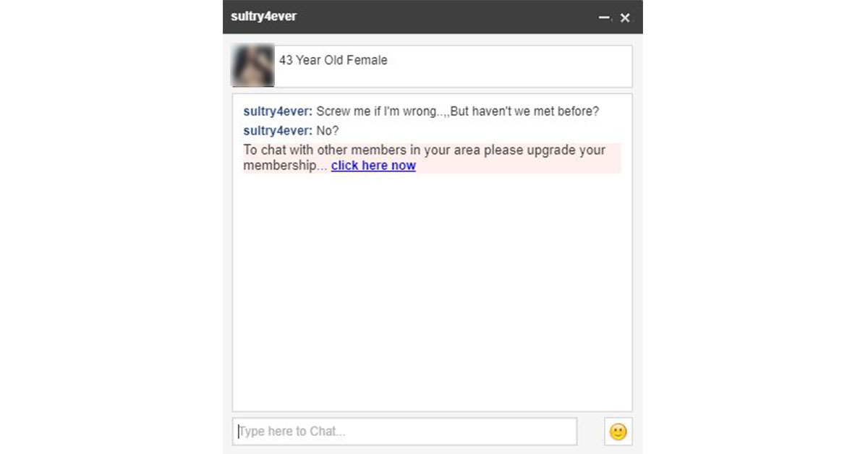Open the blurred profile photo thumbnail
The width and height of the screenshot is (868, 454).
[x=252, y=66]
